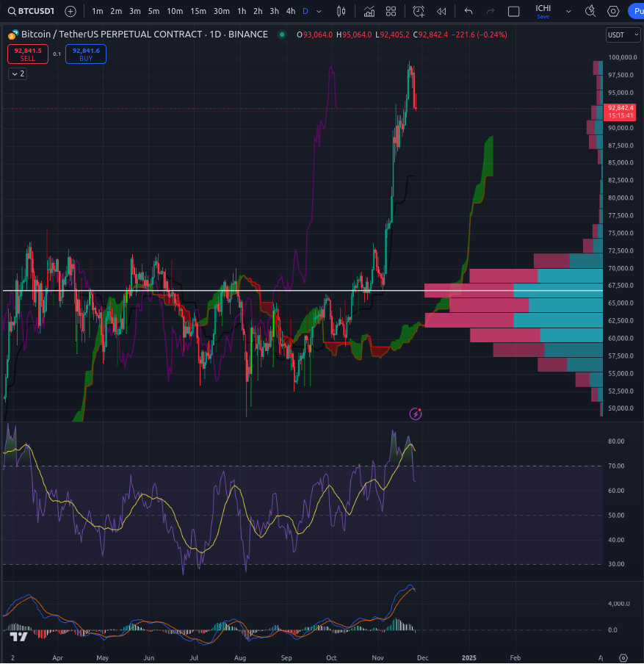Select the 2m timeframe
644x664 pixels.
(x=116, y=12)
